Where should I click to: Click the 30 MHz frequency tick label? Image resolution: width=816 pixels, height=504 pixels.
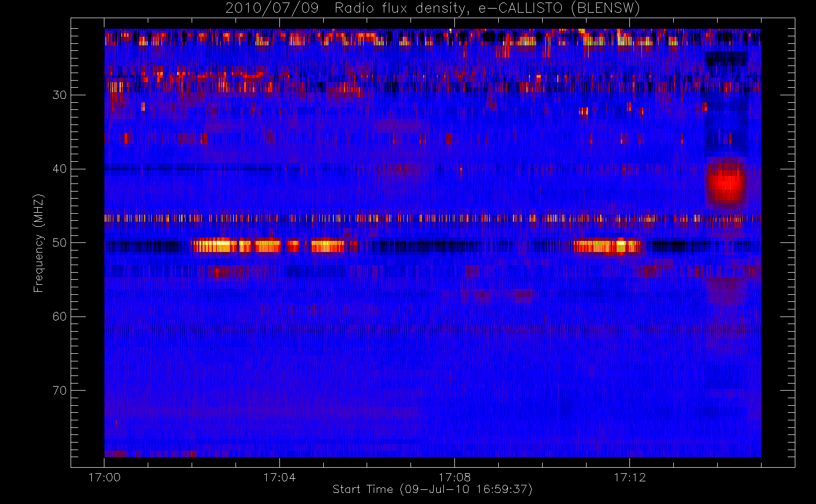60,95
